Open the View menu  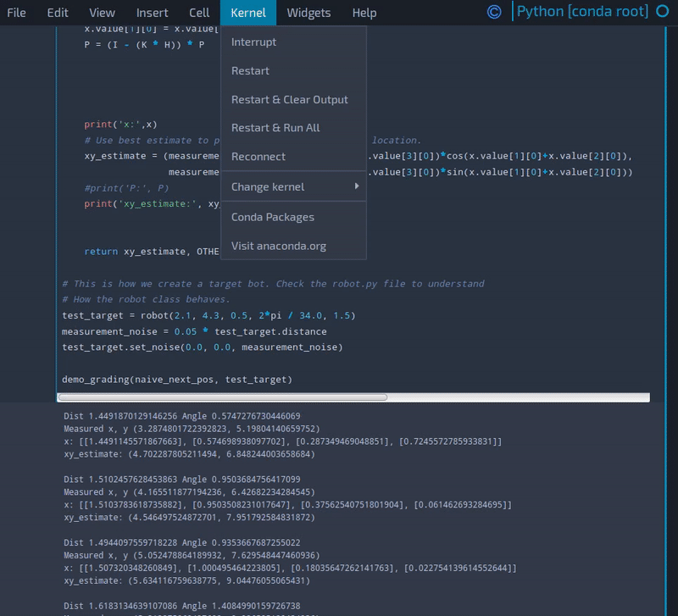102,13
